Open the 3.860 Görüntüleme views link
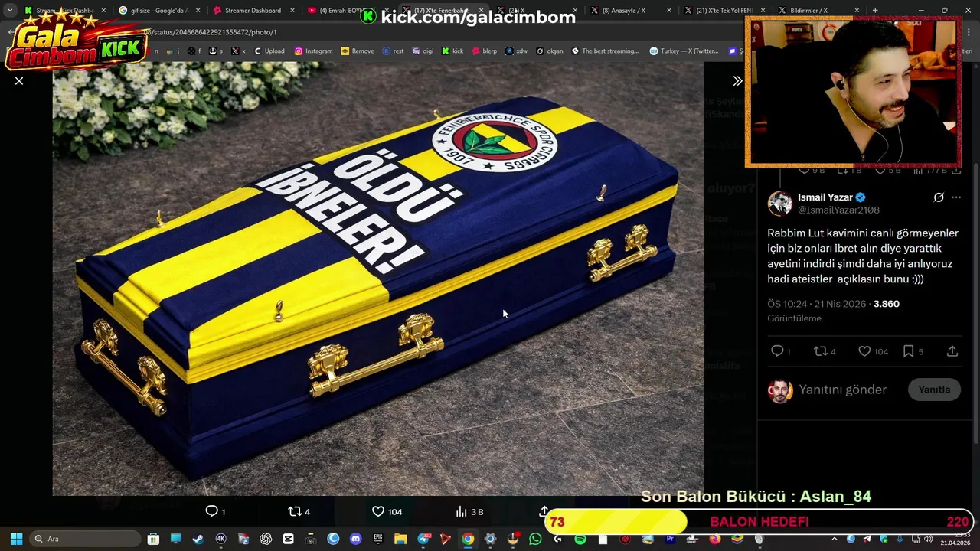The image size is (980, 551). [834, 311]
